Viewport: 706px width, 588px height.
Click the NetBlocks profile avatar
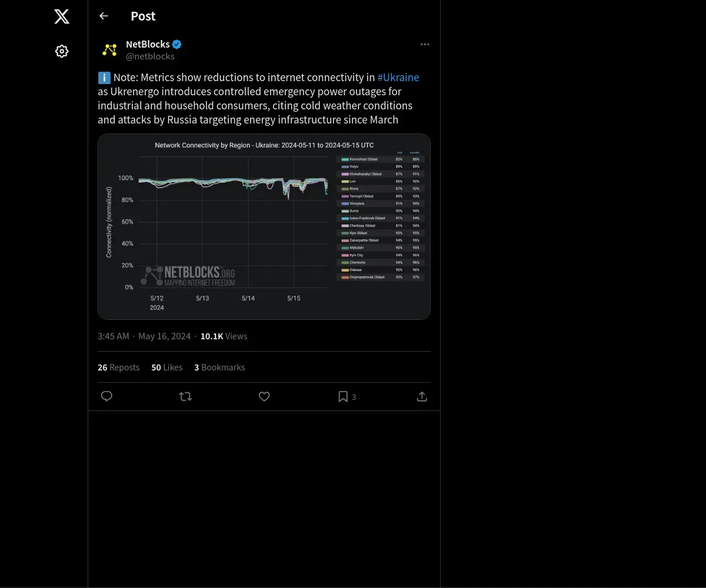pos(109,50)
